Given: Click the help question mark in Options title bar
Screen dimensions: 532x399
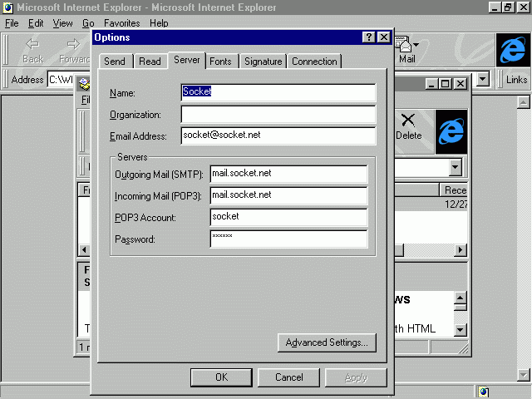Looking at the screenshot, I should (x=368, y=37).
